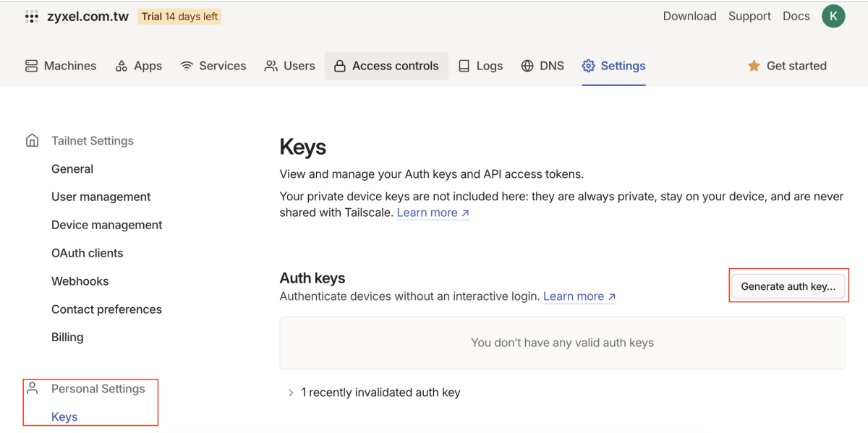Click the Download link in header

pos(689,16)
